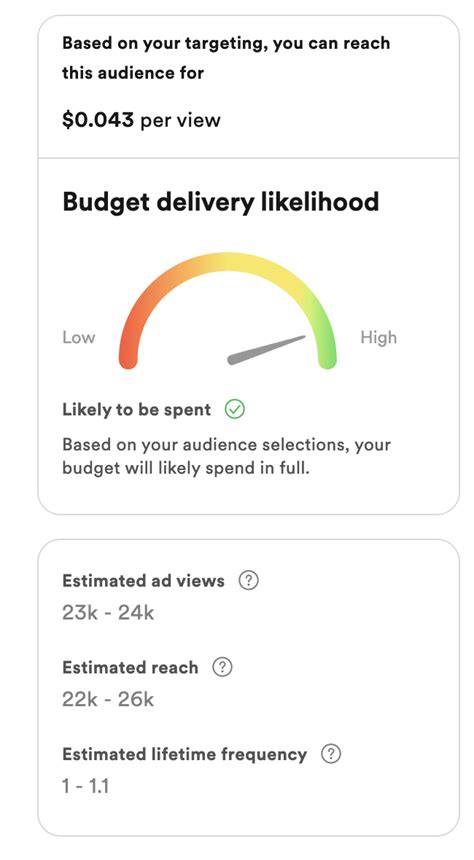Click the yellow top of the gauge arc

tap(227, 262)
